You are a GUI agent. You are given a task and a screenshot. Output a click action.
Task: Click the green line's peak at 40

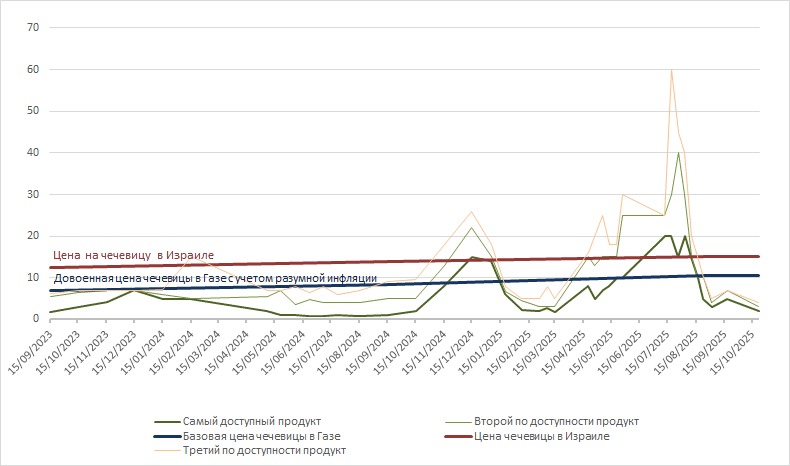[679, 153]
